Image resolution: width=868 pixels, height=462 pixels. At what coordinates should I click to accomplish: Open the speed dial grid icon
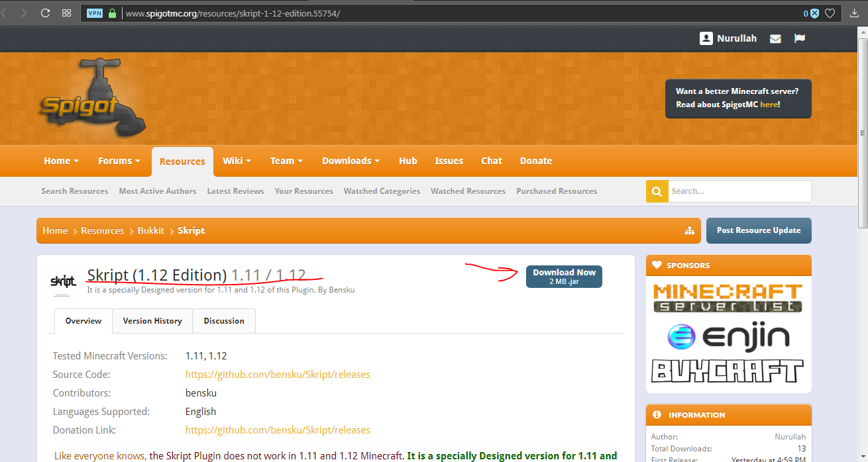66,13
